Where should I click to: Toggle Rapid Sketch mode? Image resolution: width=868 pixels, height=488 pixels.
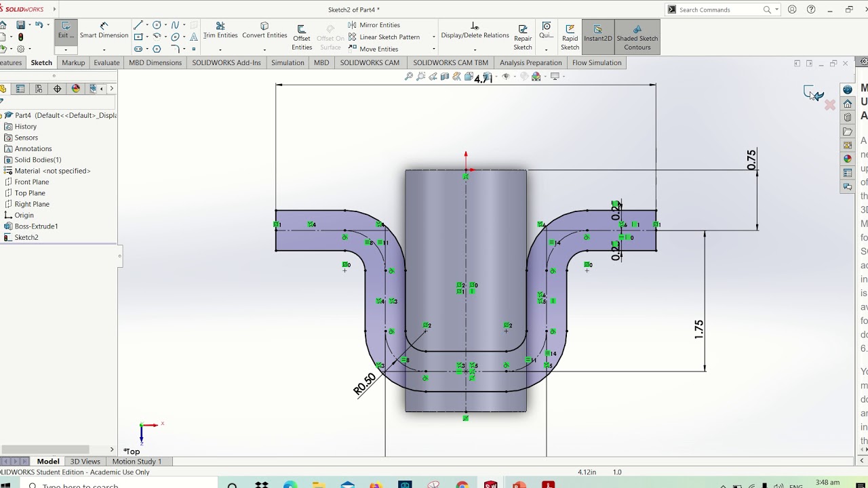[x=570, y=37]
